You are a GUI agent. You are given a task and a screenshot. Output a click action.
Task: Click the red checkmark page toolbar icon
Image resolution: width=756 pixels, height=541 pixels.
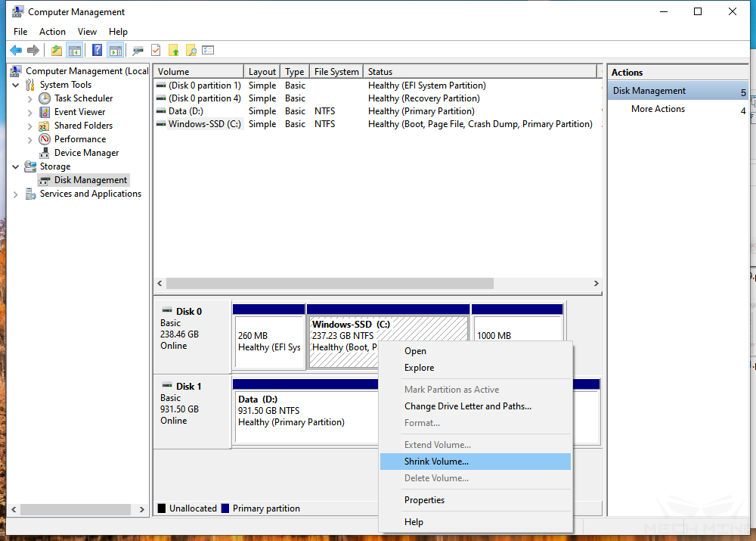point(156,51)
